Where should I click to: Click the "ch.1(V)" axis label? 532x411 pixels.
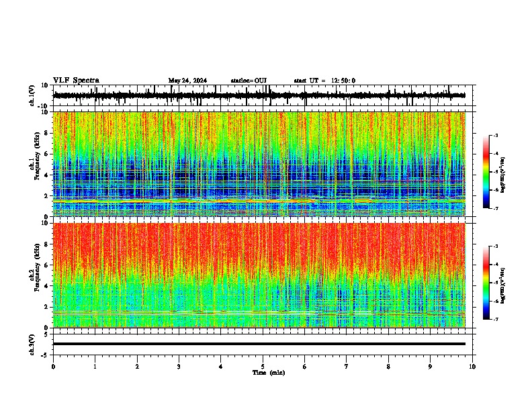coord(32,95)
